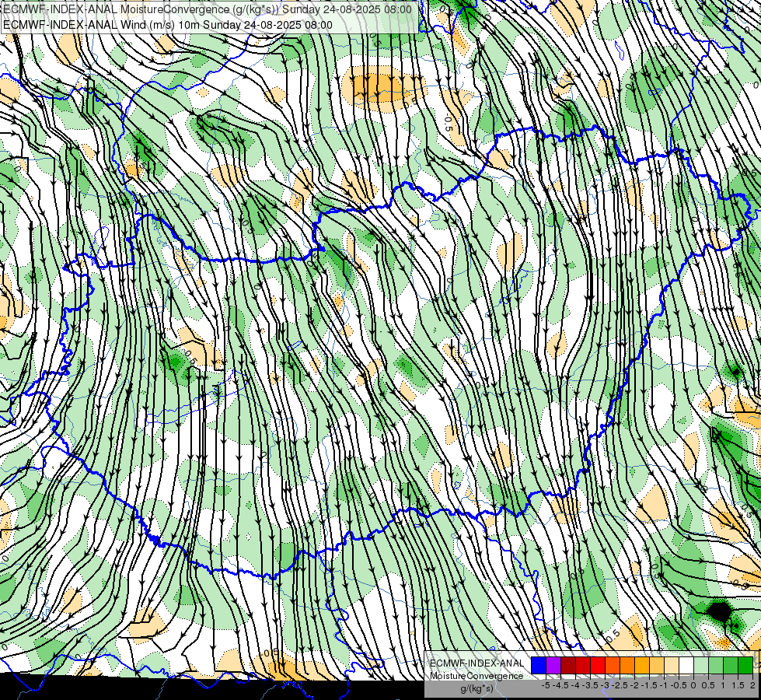Image resolution: width=761 pixels, height=700 pixels.
Task: Click the -0.5 tick label on legend
Action: tap(679, 685)
